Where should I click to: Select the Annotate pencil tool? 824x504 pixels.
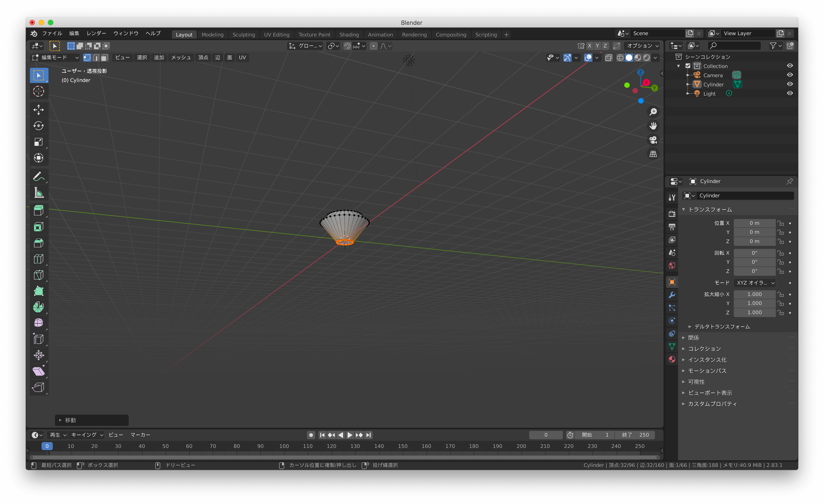click(38, 176)
